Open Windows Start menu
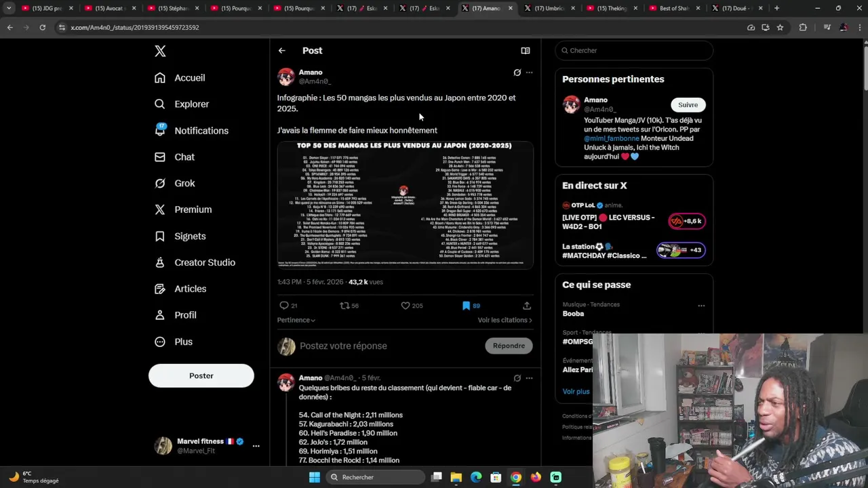 (x=315, y=477)
